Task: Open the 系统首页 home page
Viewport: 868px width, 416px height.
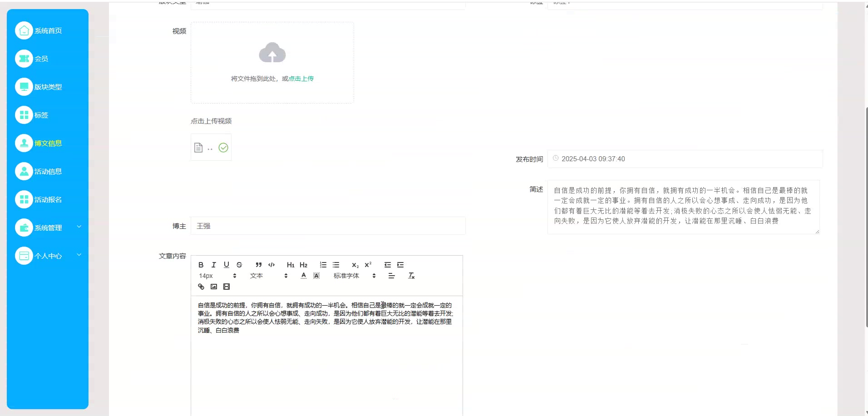Action: pyautogui.click(x=49, y=30)
